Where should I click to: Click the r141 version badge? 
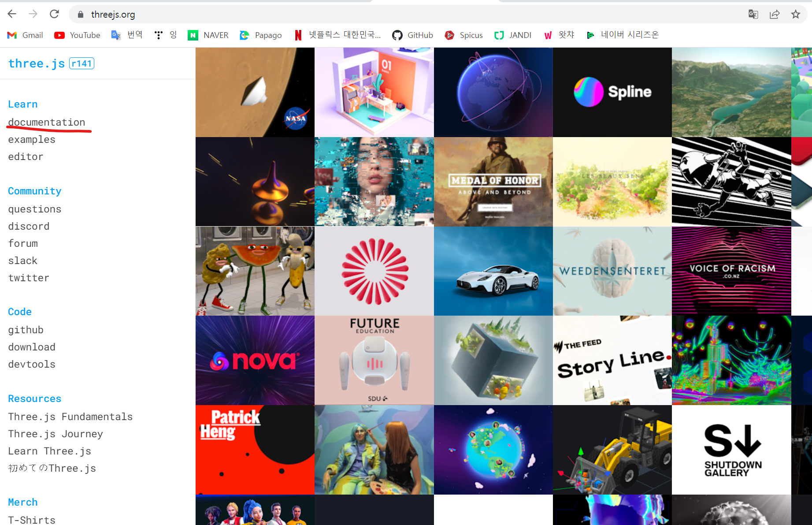pos(82,63)
